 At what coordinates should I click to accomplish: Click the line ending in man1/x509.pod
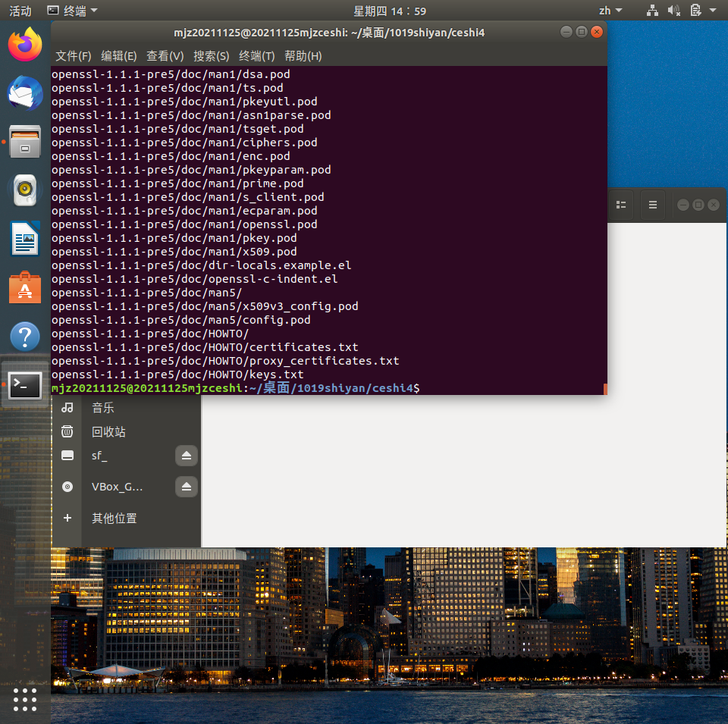pyautogui.click(x=174, y=252)
